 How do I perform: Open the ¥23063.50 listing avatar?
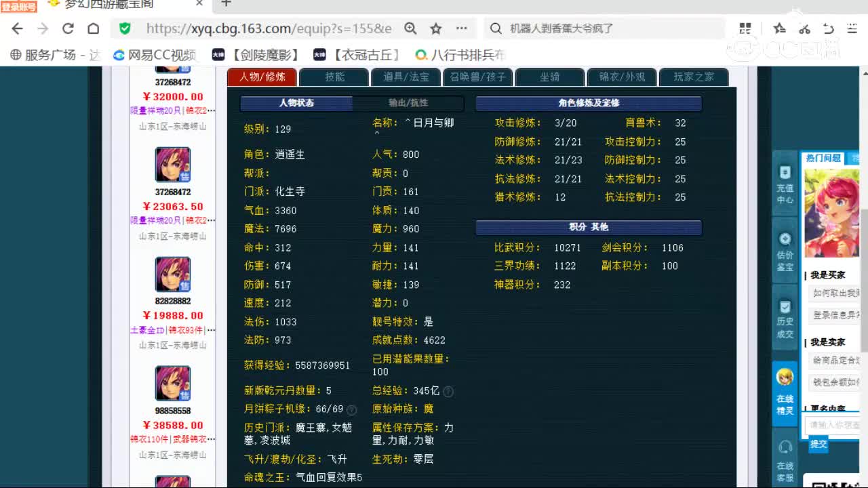click(173, 165)
